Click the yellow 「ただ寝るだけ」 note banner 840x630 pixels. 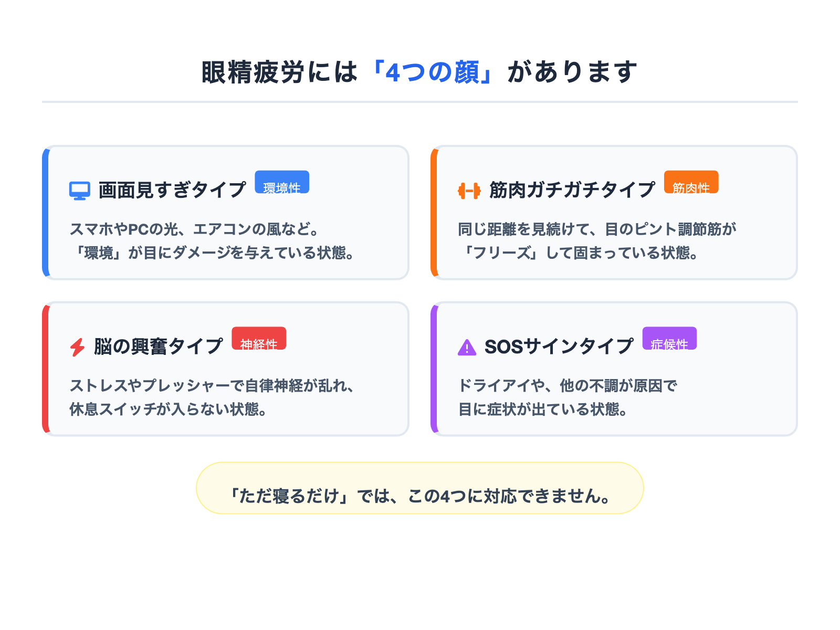[x=419, y=488]
